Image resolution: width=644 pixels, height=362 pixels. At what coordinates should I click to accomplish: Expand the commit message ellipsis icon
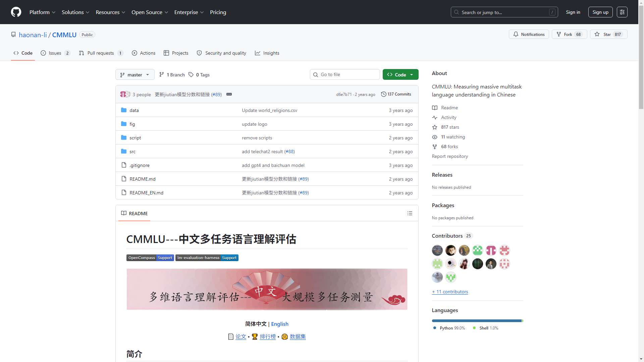229,95
